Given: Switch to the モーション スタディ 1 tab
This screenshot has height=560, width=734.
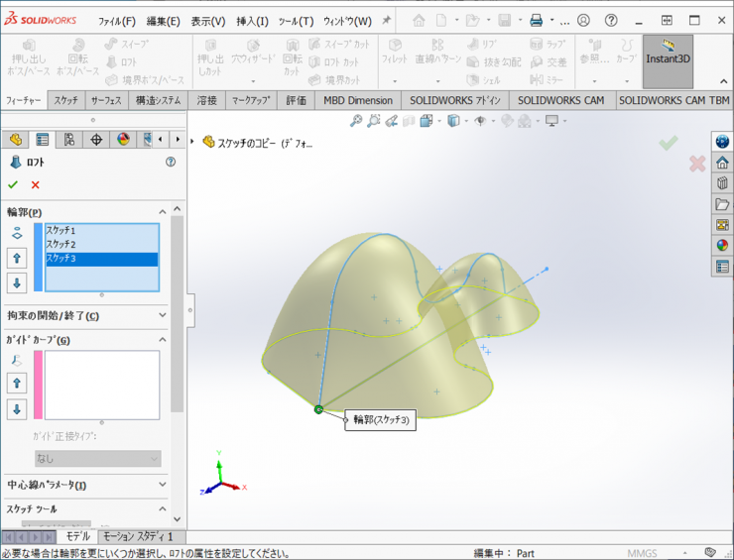Looking at the screenshot, I should tap(138, 536).
